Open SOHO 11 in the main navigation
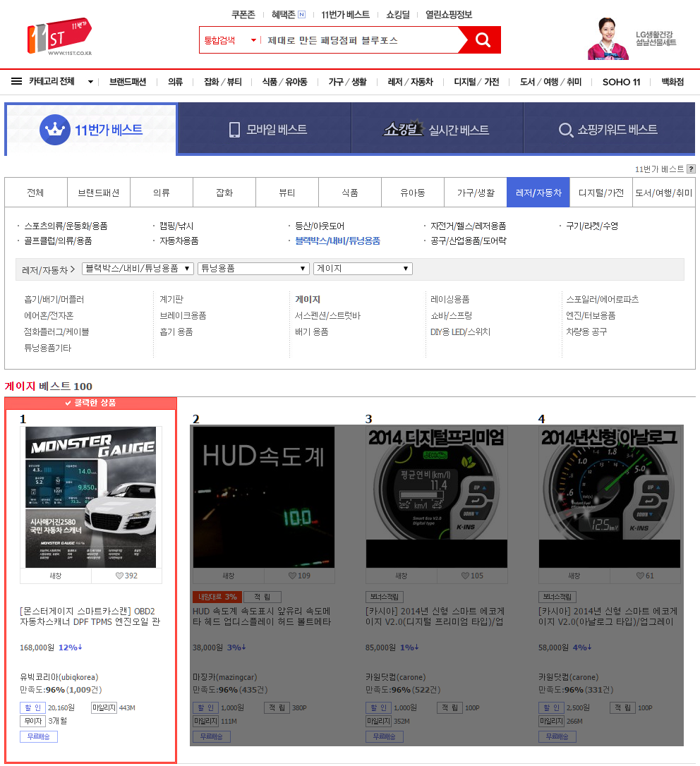 pos(621,82)
